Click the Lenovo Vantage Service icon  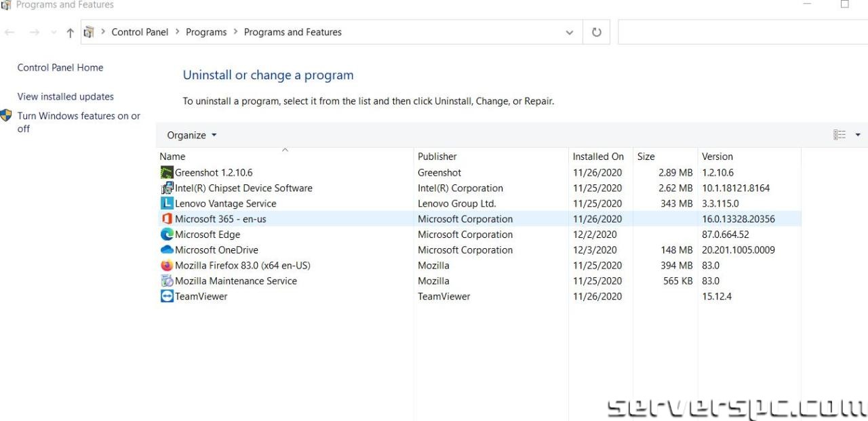(167, 203)
